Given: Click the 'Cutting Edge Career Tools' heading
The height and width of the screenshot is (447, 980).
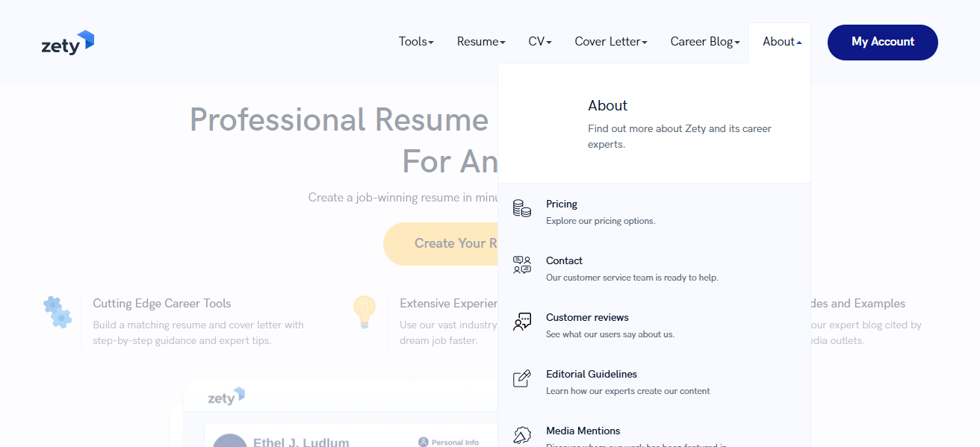Looking at the screenshot, I should pyautogui.click(x=162, y=304).
